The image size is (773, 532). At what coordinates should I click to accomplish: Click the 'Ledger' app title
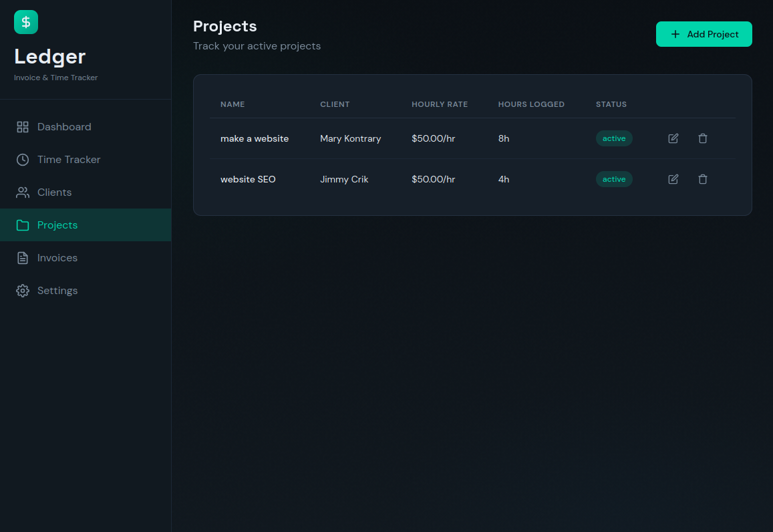[x=50, y=57]
